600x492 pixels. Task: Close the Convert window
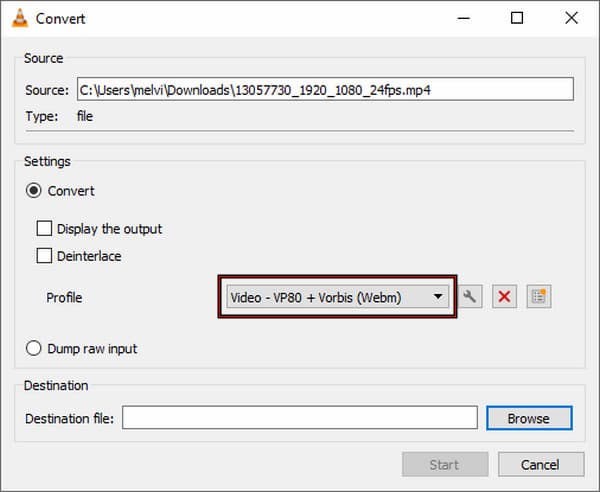tap(571, 18)
